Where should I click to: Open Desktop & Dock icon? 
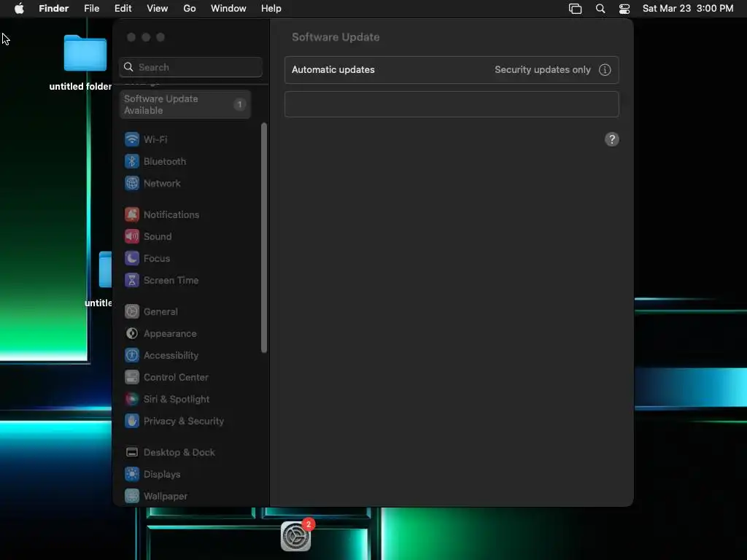(x=132, y=452)
